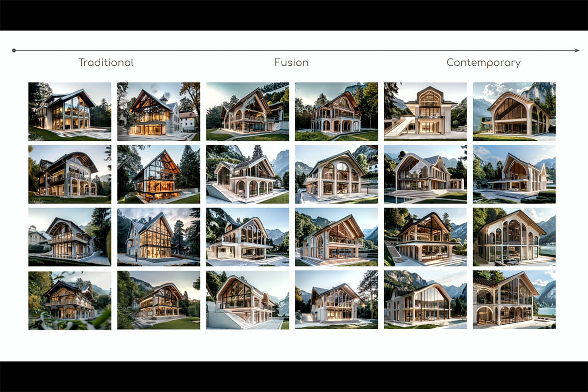This screenshot has height=392, width=588.
Task: Click the arrowhead at the timeline's right end
Action: (576, 50)
